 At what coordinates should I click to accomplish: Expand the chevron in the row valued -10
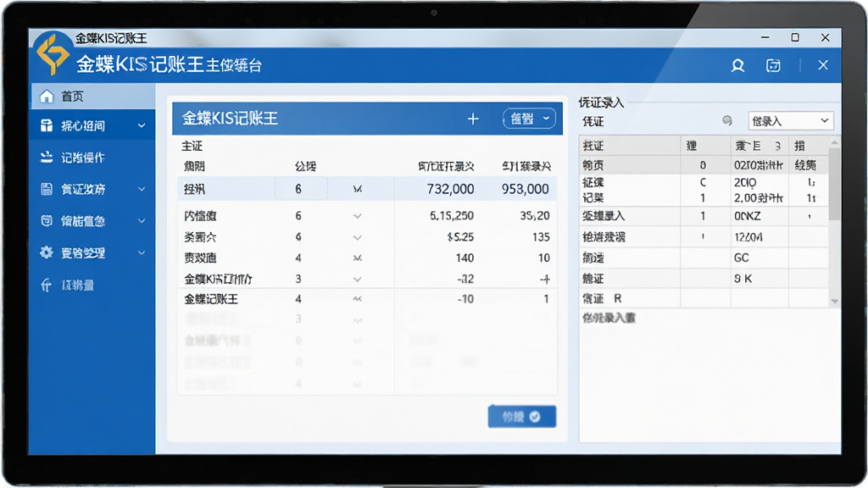[x=358, y=299]
